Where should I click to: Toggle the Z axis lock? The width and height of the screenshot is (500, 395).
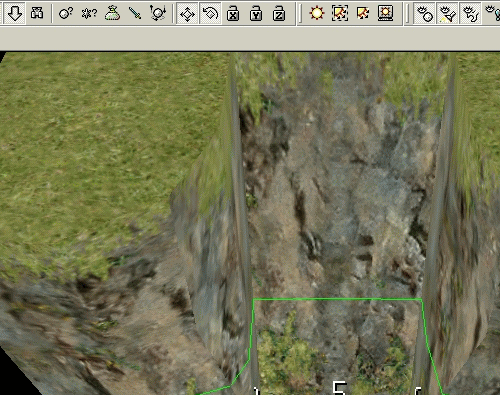click(279, 13)
